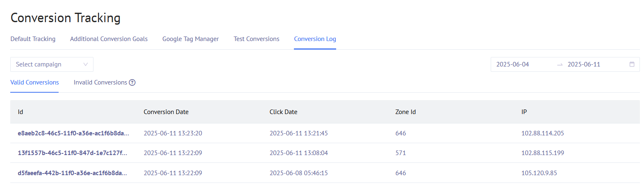
Task: Click the calendar icon in date range
Action: pos(632,64)
